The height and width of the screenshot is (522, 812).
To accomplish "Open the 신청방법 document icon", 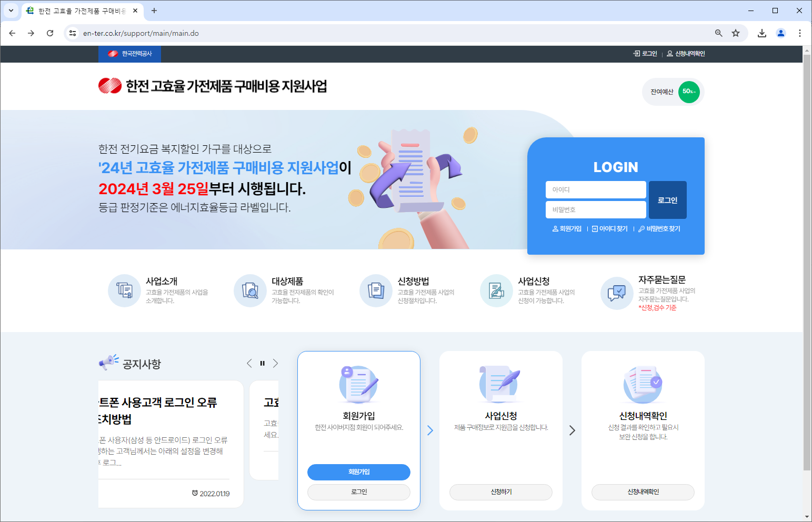I will 376,290.
